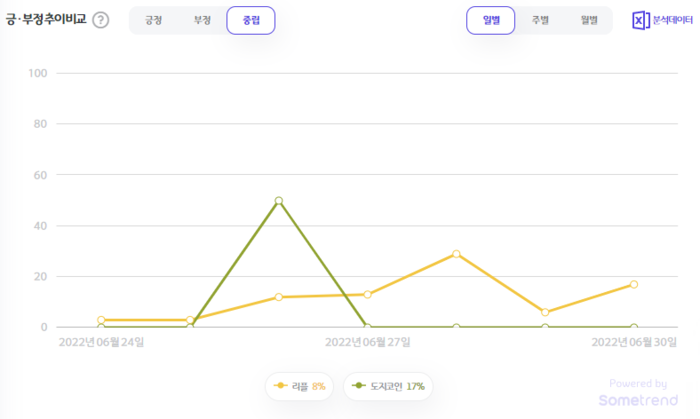The width and height of the screenshot is (700, 419).
Task: Open the Powered by Sometrend link
Action: click(638, 392)
